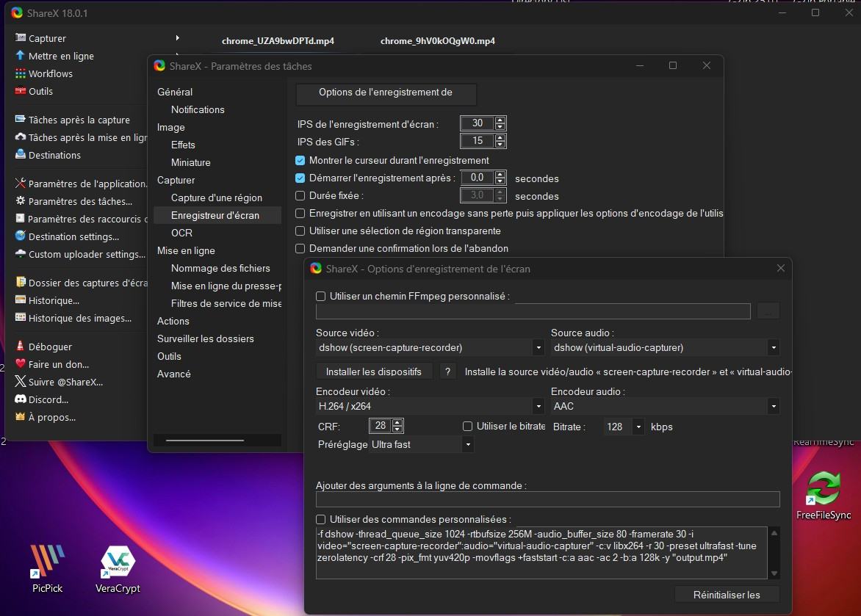Click the Paramètres des tâches gear icon
This screenshot has width=861, height=616.
[21, 200]
